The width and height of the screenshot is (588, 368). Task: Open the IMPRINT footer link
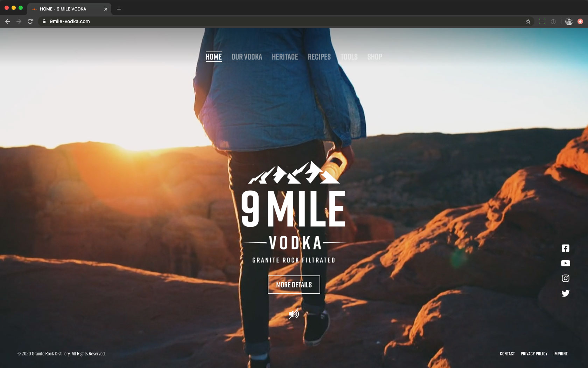(560, 354)
